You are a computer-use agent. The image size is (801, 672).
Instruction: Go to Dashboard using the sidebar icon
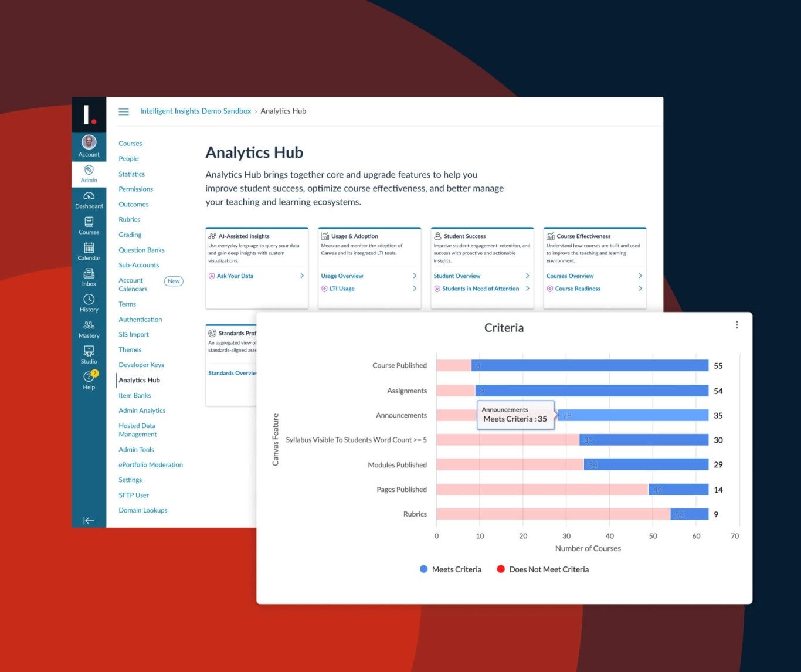point(89,199)
